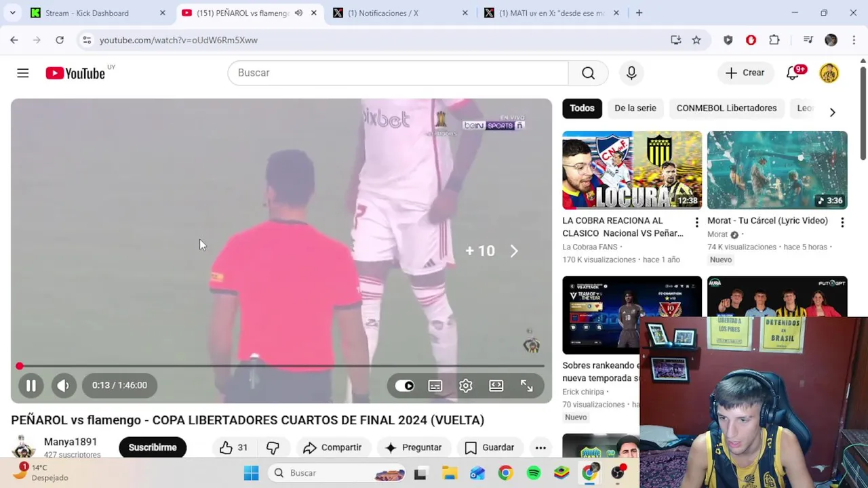Viewport: 868px width, 488px height.
Task: Open YouTube notifications bell
Action: point(792,73)
